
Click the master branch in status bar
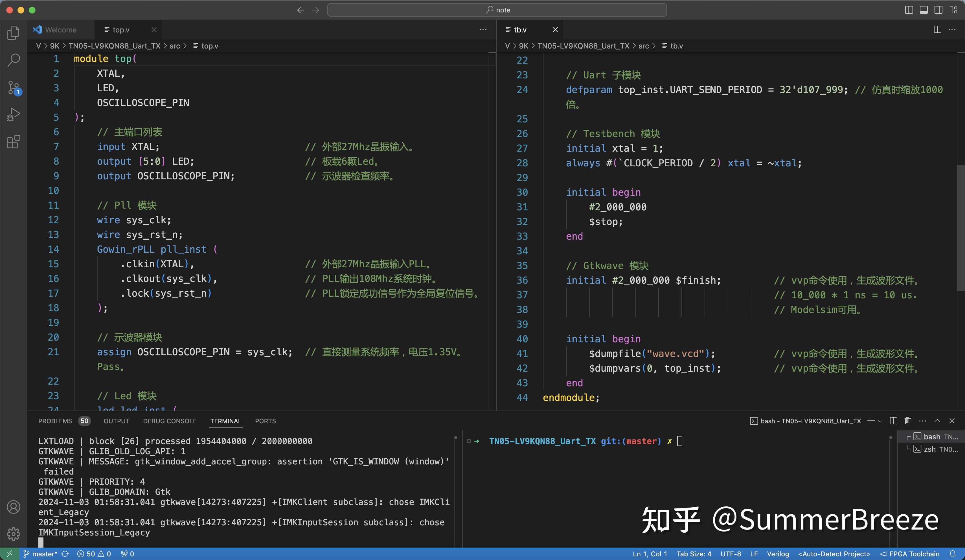pyautogui.click(x=40, y=554)
